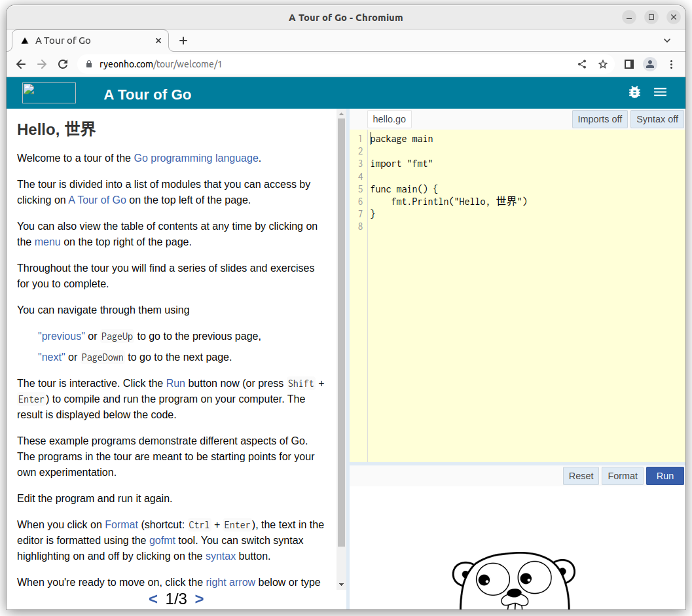Image resolution: width=692 pixels, height=616 pixels.
Task: Close the A Tour of Go tab
Action: [x=158, y=41]
